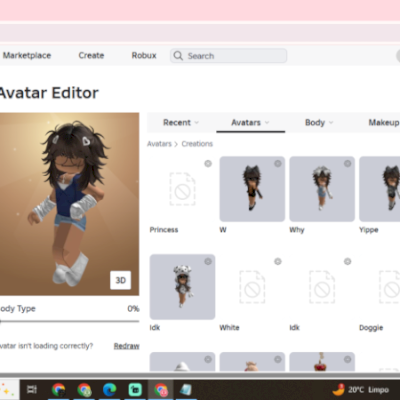Switch to the Avatars tab
This screenshot has width=400, height=400.
tap(250, 123)
